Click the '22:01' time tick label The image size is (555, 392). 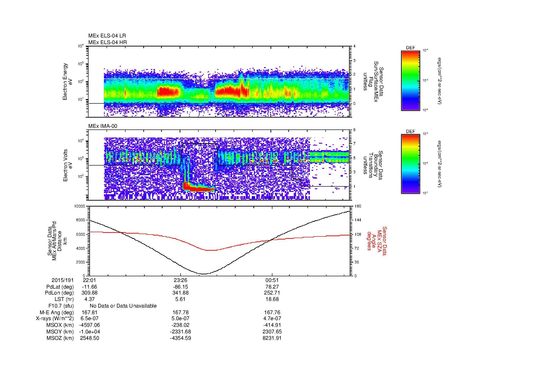pyautogui.click(x=89, y=280)
